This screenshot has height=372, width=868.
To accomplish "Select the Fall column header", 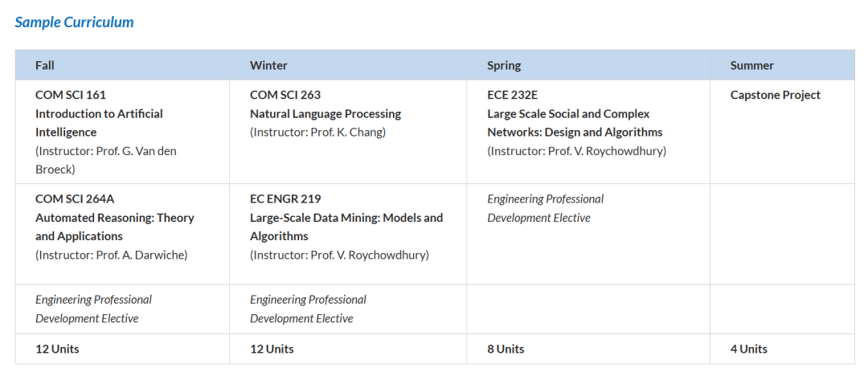I will 45,65.
